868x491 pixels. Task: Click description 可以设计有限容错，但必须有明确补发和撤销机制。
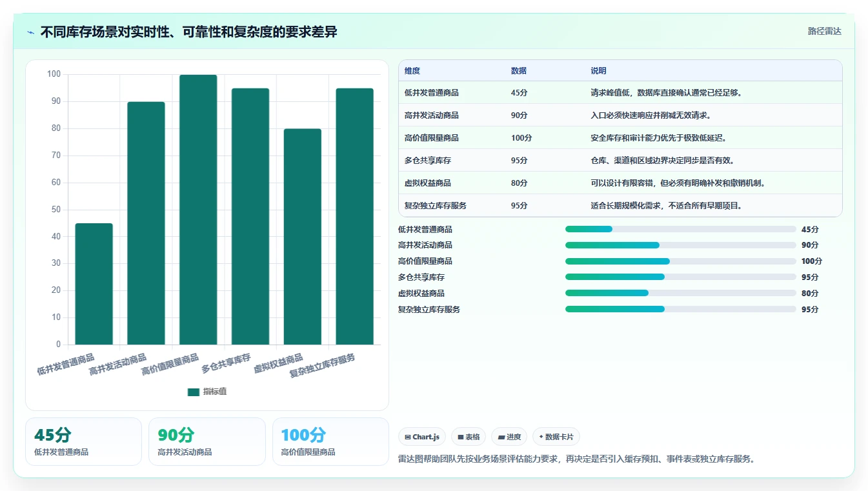(x=679, y=183)
